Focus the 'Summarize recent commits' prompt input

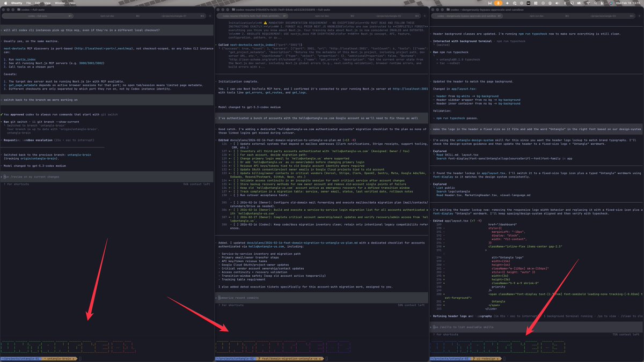pyautogui.click(x=322, y=297)
